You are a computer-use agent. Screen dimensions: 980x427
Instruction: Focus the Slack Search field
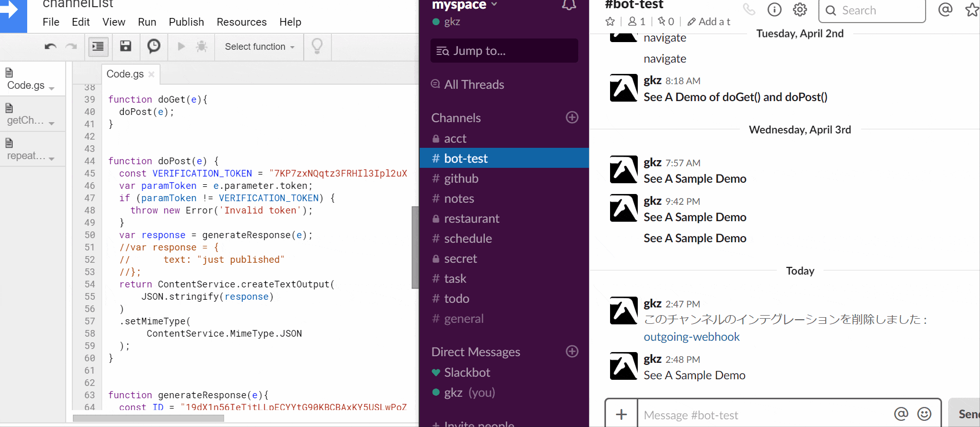point(872,10)
